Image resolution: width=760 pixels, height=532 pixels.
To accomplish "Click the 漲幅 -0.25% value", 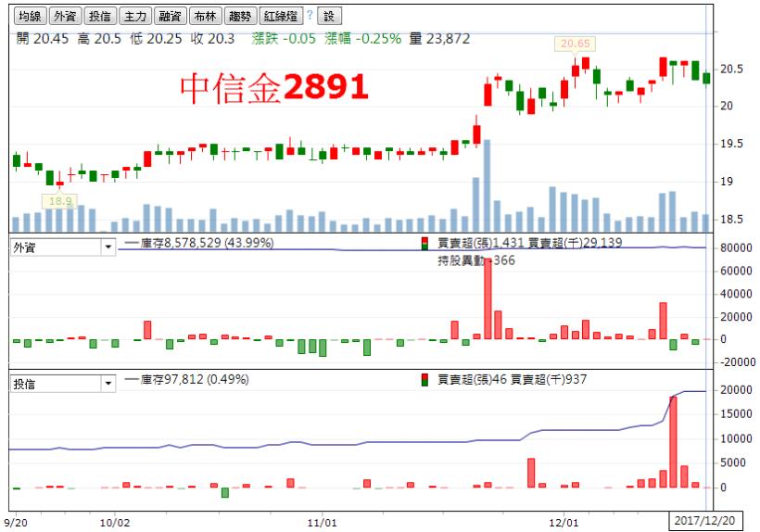I will [x=363, y=39].
